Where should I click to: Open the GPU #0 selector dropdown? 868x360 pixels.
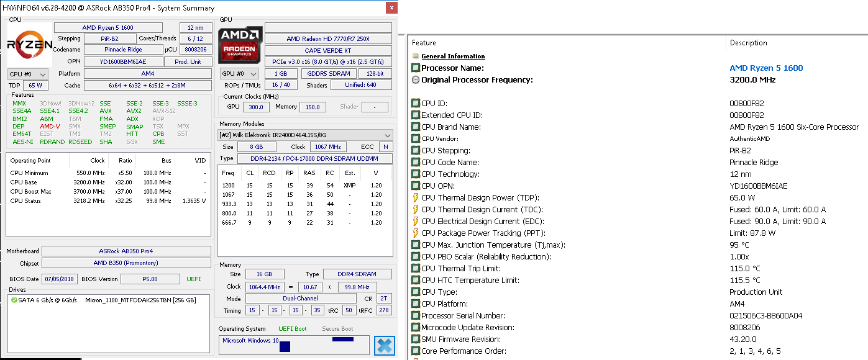pyautogui.click(x=240, y=74)
